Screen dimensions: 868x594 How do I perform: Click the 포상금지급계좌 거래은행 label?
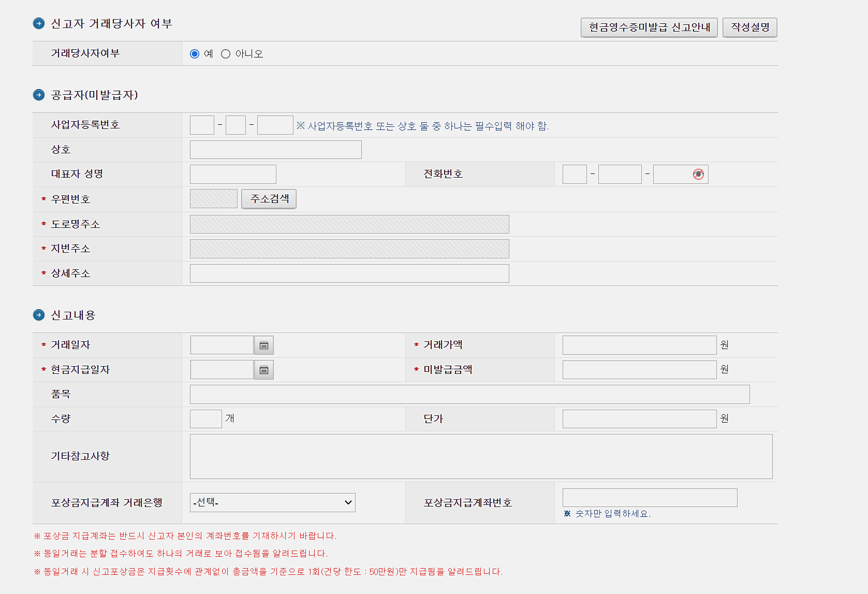point(107,503)
